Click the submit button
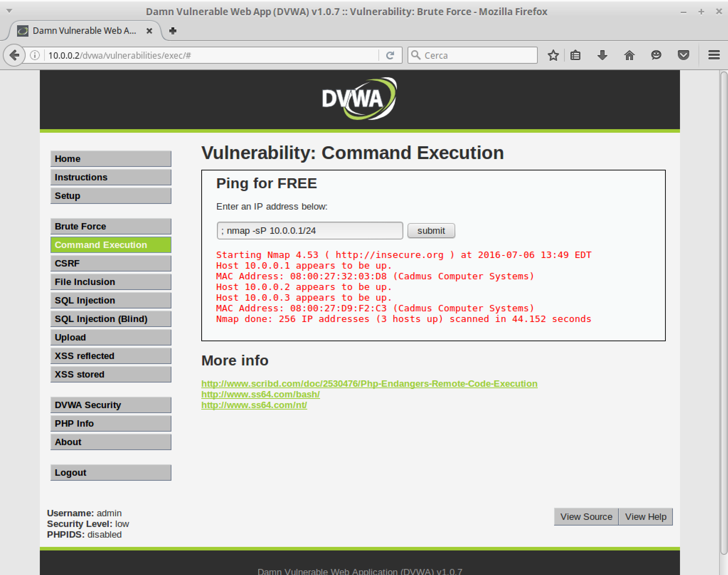The height and width of the screenshot is (575, 728). tap(431, 231)
